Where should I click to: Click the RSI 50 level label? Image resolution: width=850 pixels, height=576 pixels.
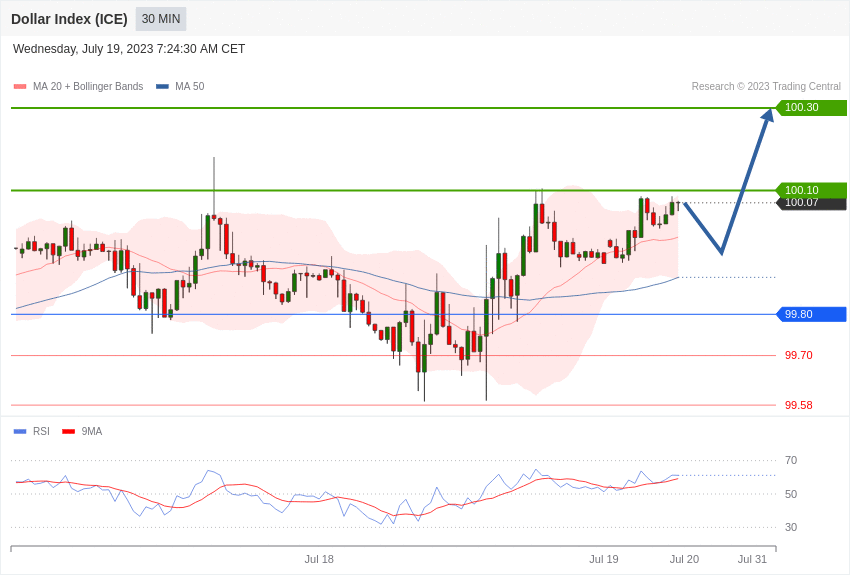tap(791, 494)
